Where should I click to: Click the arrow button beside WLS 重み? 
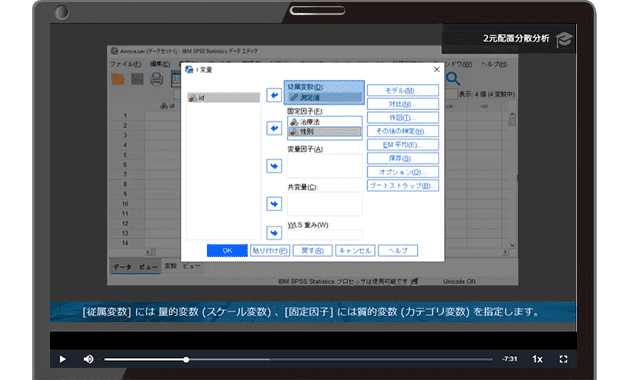274,233
